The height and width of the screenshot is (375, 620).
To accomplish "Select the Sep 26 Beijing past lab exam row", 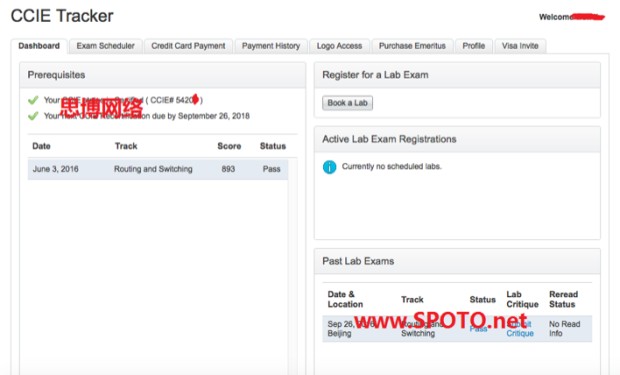I will (457, 328).
